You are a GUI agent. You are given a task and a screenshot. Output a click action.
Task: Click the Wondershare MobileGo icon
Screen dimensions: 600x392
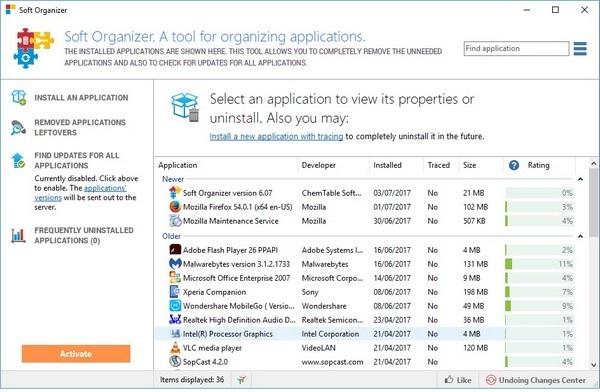(x=175, y=306)
